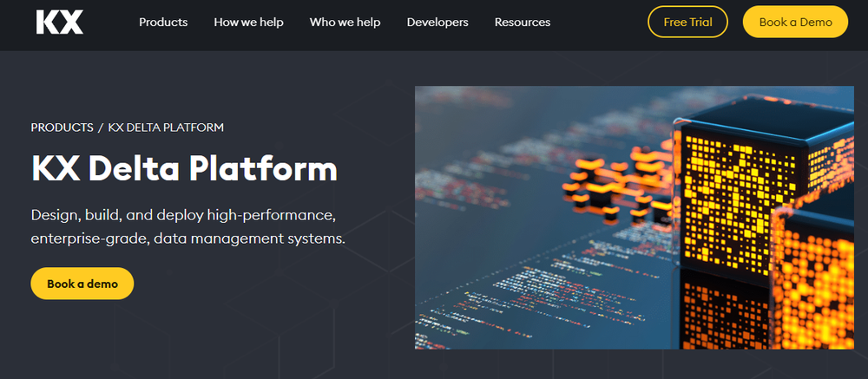Viewport: 868px width, 379px height.
Task: Click the KX logo
Action: point(60,23)
